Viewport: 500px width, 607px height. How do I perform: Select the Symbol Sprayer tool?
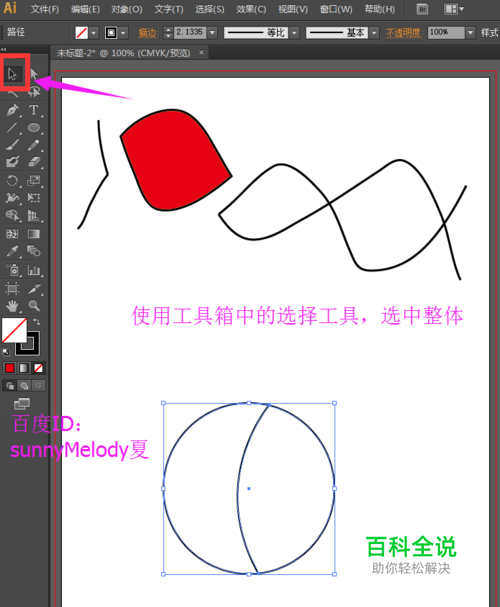coord(12,270)
